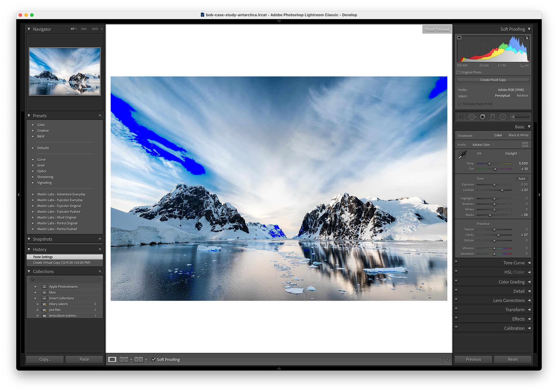This screenshot has width=558, height=392.
Task: Expand the Apple Photostreams collection set
Action: [x=35, y=287]
